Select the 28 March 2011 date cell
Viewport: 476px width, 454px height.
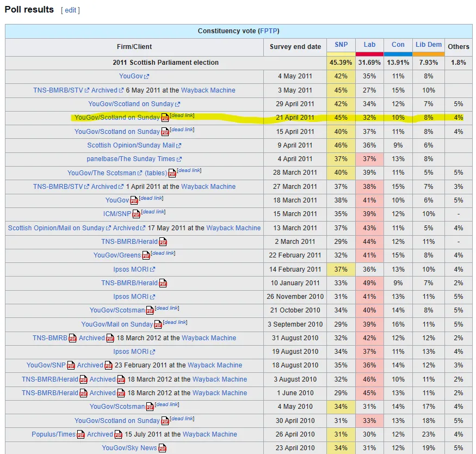tap(295, 173)
